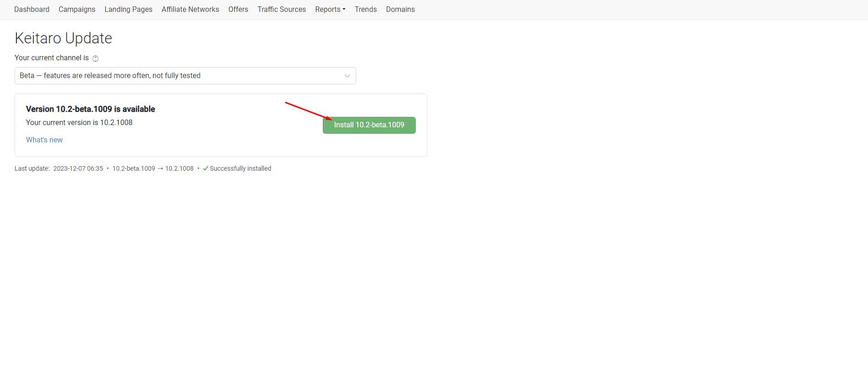
Task: Navigate to Affiliate Networks
Action: coord(191,9)
